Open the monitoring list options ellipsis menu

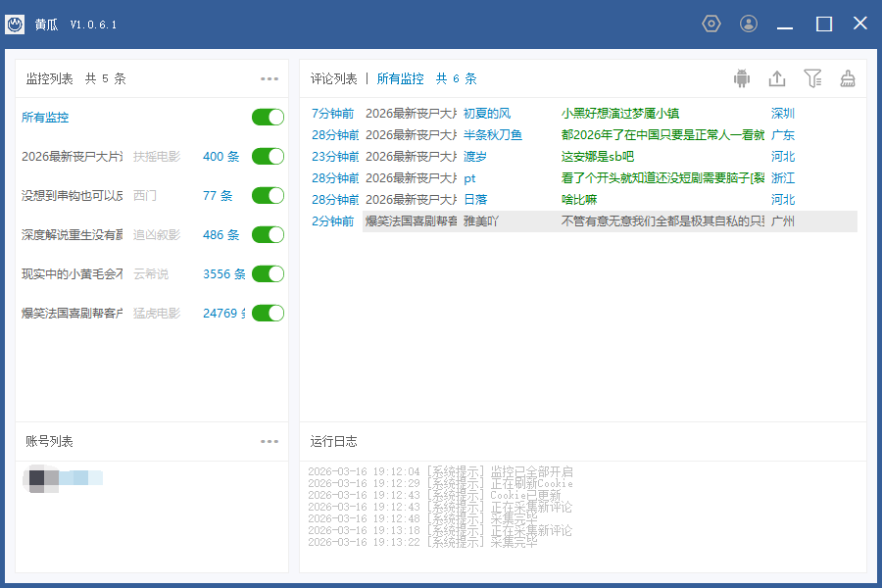pos(269,78)
